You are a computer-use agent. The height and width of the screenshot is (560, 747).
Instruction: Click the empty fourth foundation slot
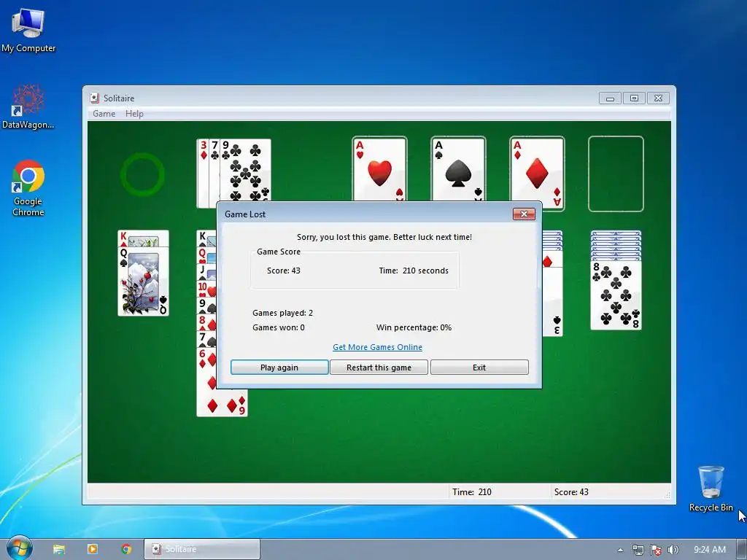pyautogui.click(x=616, y=174)
